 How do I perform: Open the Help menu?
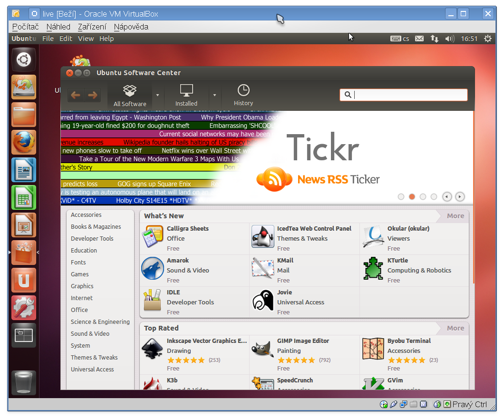107,39
